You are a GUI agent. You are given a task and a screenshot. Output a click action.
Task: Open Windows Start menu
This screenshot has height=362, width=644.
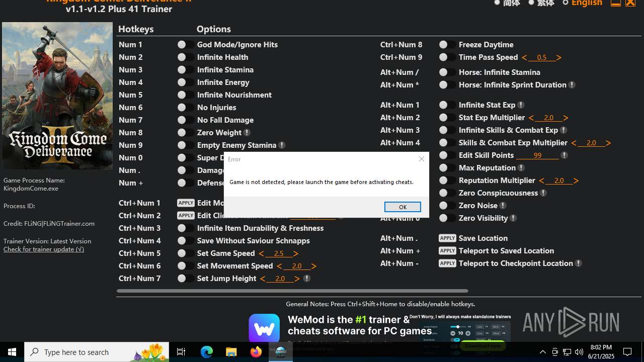(12, 352)
